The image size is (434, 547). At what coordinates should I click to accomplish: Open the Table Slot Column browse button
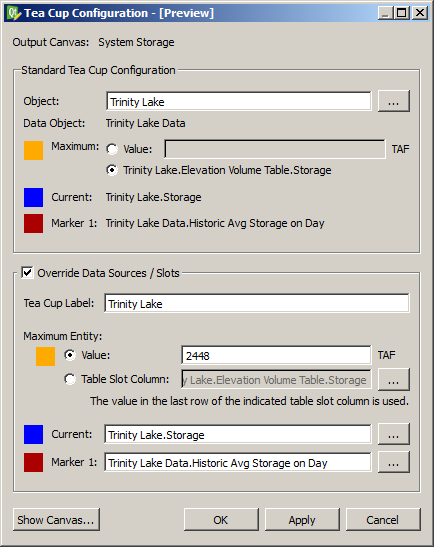[x=394, y=380]
